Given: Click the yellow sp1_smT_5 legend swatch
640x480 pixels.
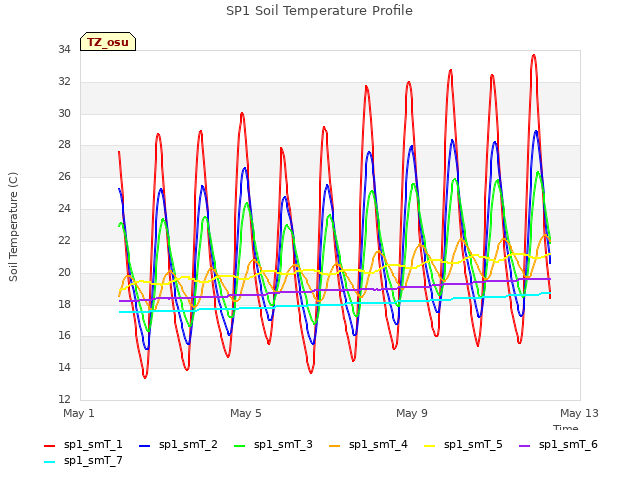Looking at the screenshot, I should (430, 446).
